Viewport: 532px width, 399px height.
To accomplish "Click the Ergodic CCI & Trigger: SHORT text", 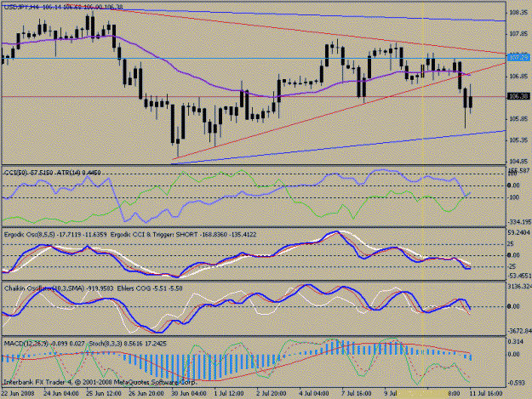I will tap(184, 235).
